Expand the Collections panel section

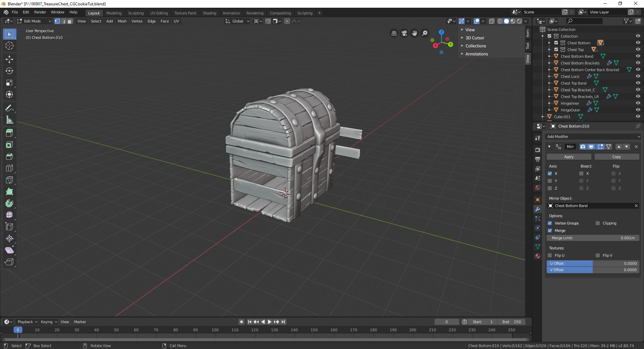pyautogui.click(x=475, y=46)
